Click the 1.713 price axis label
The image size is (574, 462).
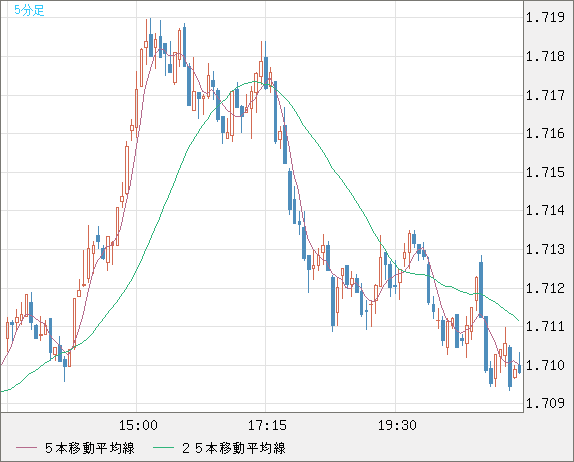pos(545,249)
